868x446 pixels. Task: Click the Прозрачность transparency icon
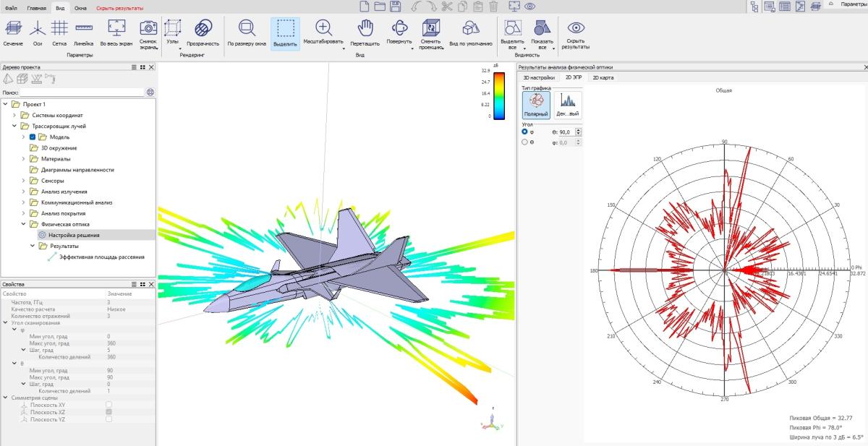pos(203,28)
